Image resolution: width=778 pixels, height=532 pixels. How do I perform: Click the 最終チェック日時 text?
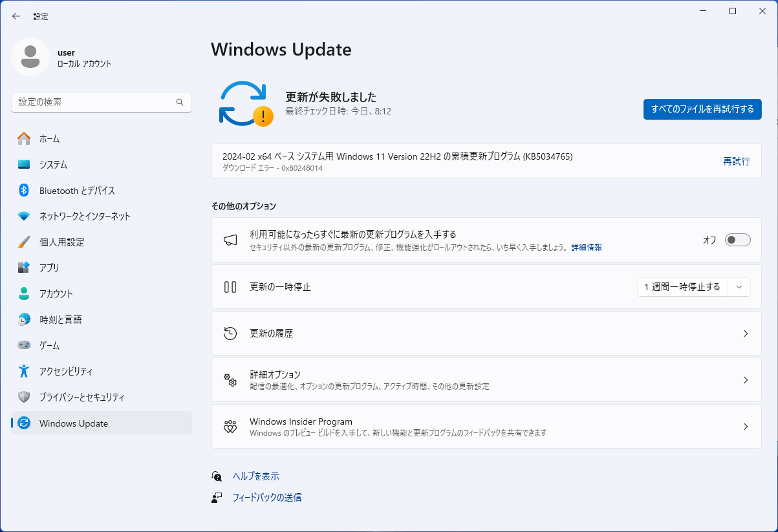click(x=338, y=111)
